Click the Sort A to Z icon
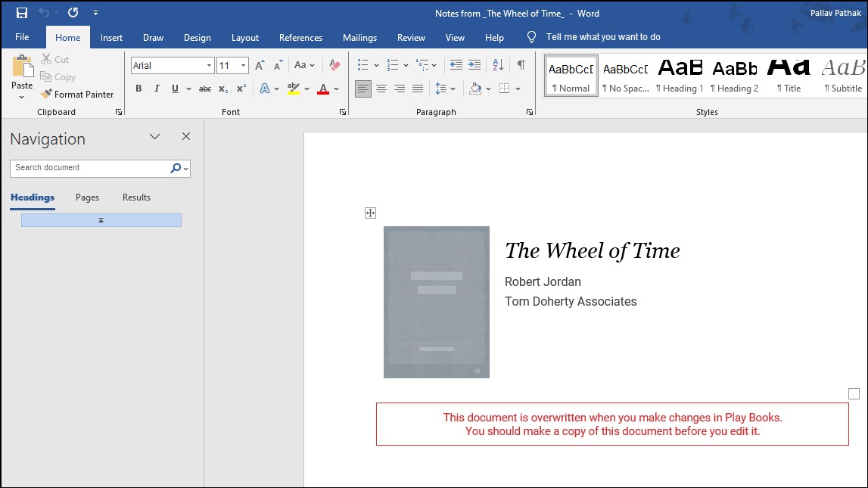The height and width of the screenshot is (488, 868). click(x=498, y=65)
